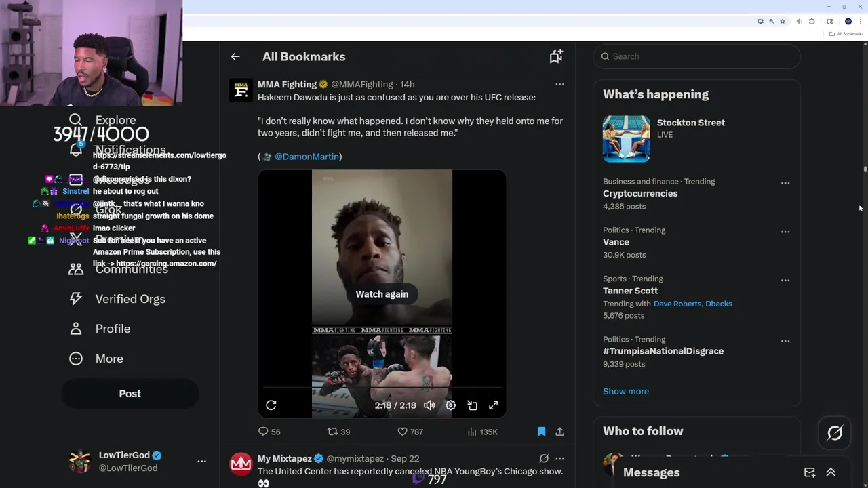The image size is (868, 488).
Task: Open the LowTierGod account avatar
Action: tap(80, 462)
